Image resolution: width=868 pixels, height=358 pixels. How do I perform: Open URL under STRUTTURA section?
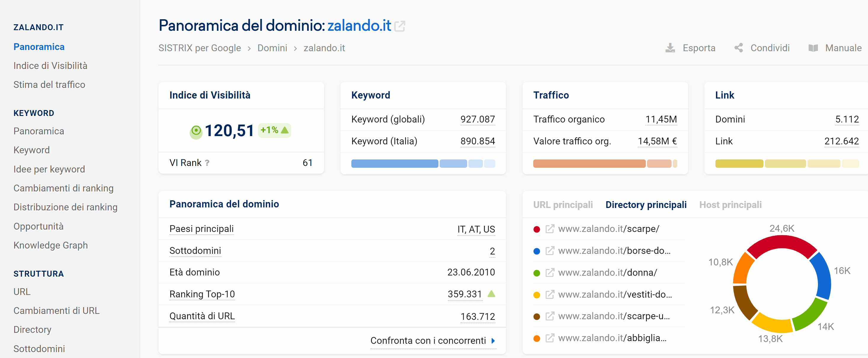point(22,292)
